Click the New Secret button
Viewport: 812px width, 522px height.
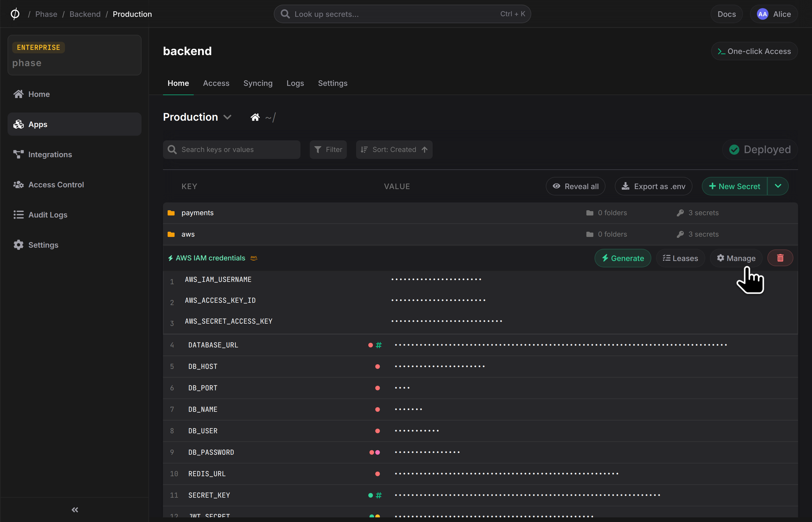734,186
